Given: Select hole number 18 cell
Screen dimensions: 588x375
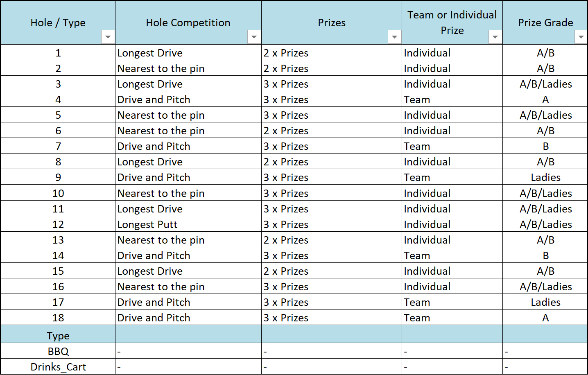Looking at the screenshot, I should tap(58, 318).
